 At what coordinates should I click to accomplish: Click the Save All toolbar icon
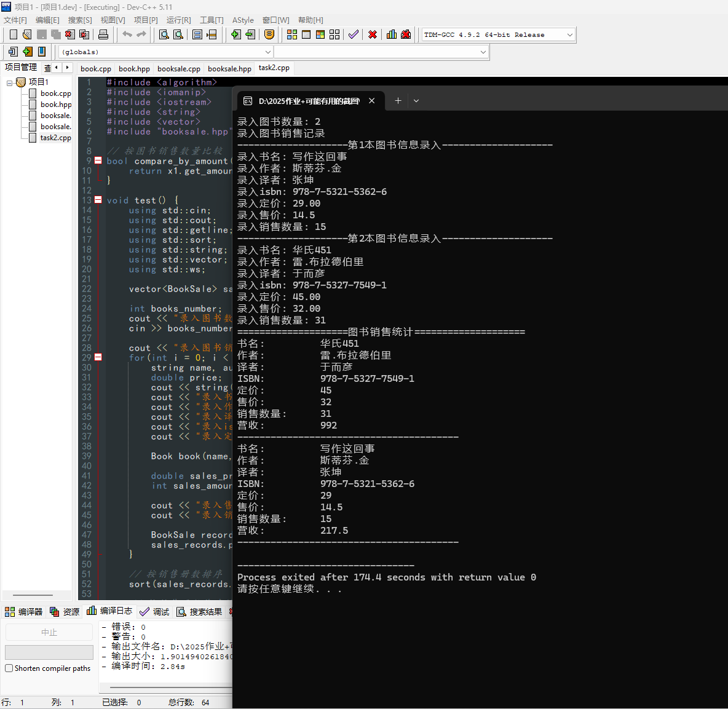click(56, 34)
